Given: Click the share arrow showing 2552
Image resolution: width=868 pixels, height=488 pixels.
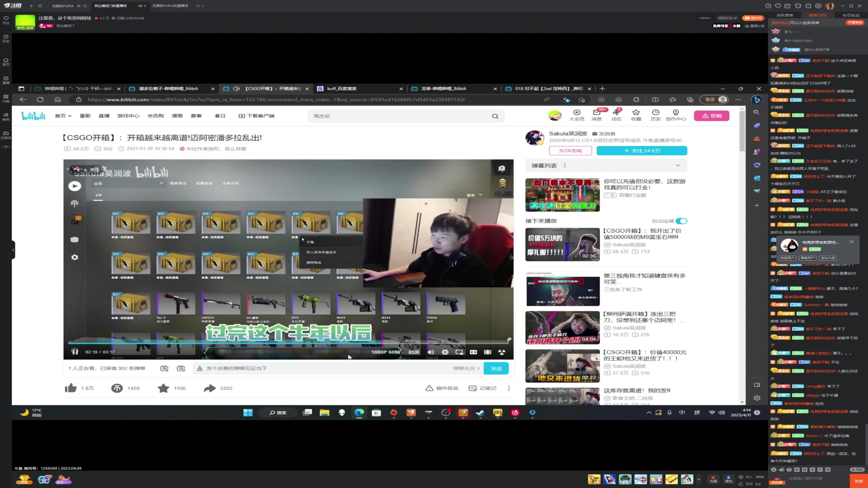Looking at the screenshot, I should point(209,388).
